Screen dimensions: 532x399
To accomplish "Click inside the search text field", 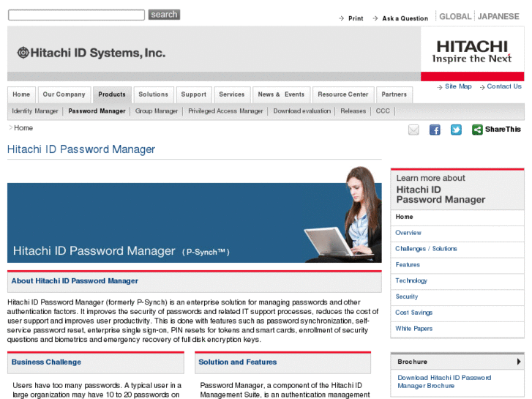I will pyautogui.click(x=76, y=15).
